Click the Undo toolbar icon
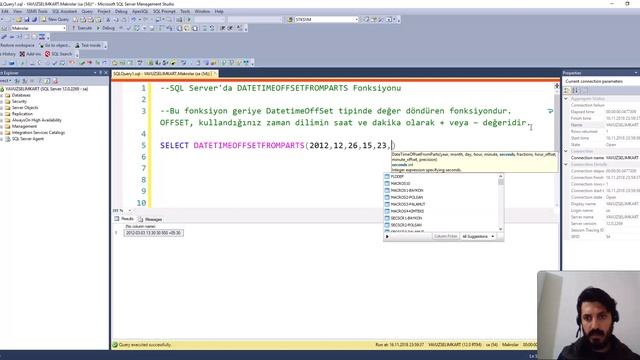This screenshot has width=640, height=360. tap(133, 19)
